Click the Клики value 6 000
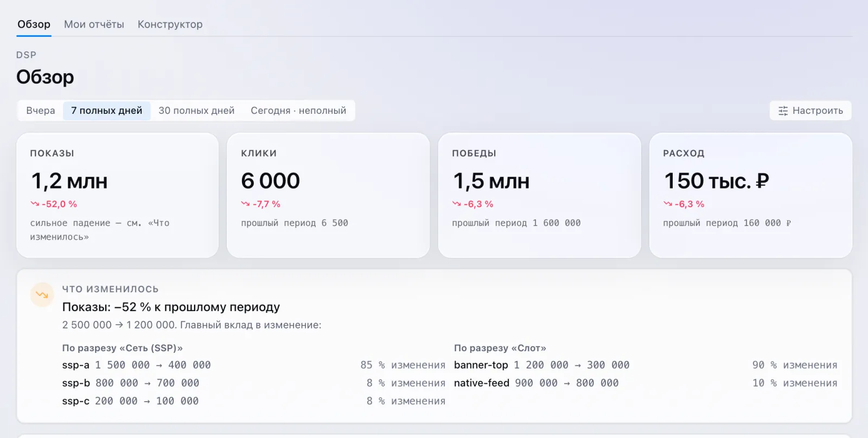868x438 pixels. coord(271,181)
